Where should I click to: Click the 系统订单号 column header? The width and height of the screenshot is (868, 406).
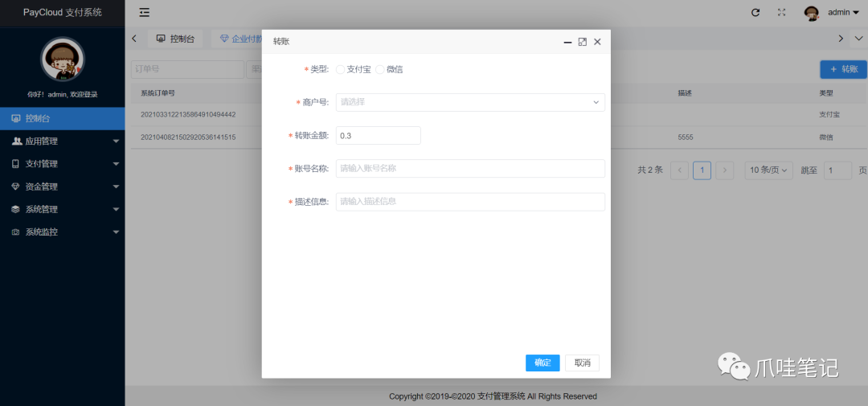[x=158, y=93]
